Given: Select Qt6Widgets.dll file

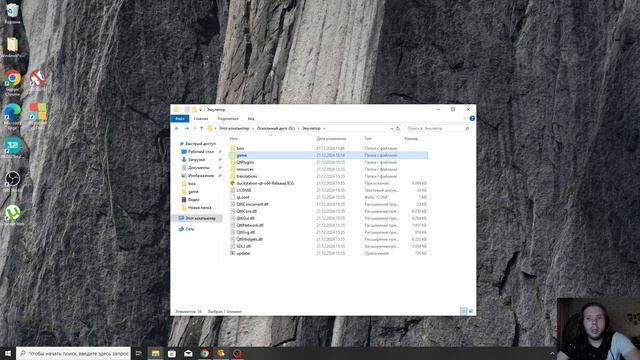Looking at the screenshot, I should 249,239.
